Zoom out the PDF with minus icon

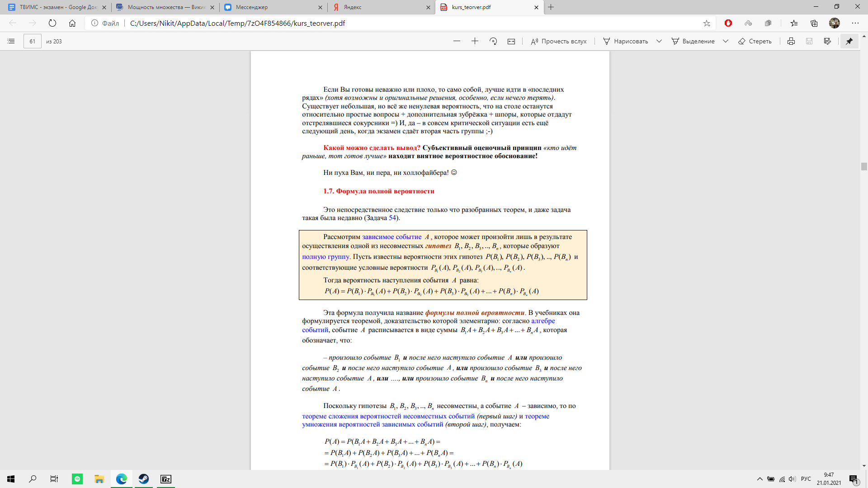tap(457, 41)
